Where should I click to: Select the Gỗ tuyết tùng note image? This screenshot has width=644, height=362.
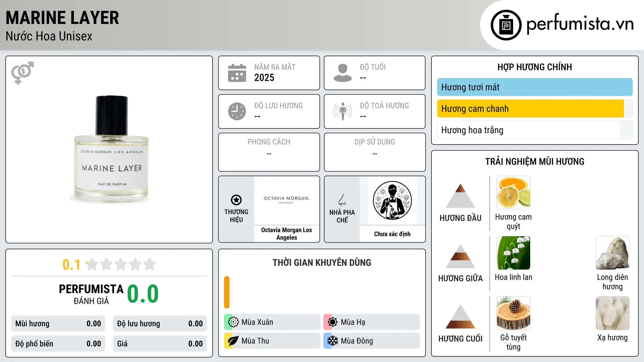click(514, 313)
